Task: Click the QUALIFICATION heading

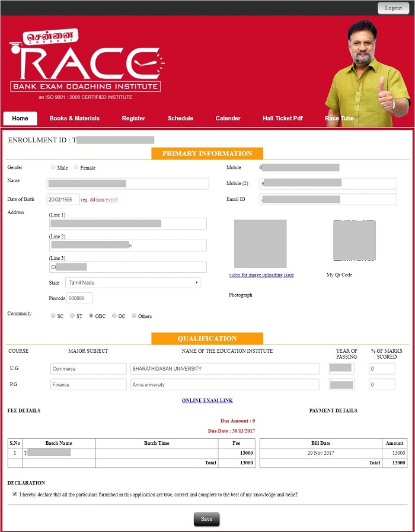Action: 207,339
